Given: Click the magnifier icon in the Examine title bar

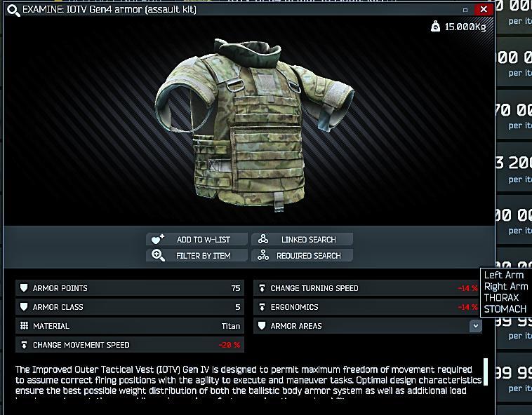Looking at the screenshot, I should (x=13, y=10).
